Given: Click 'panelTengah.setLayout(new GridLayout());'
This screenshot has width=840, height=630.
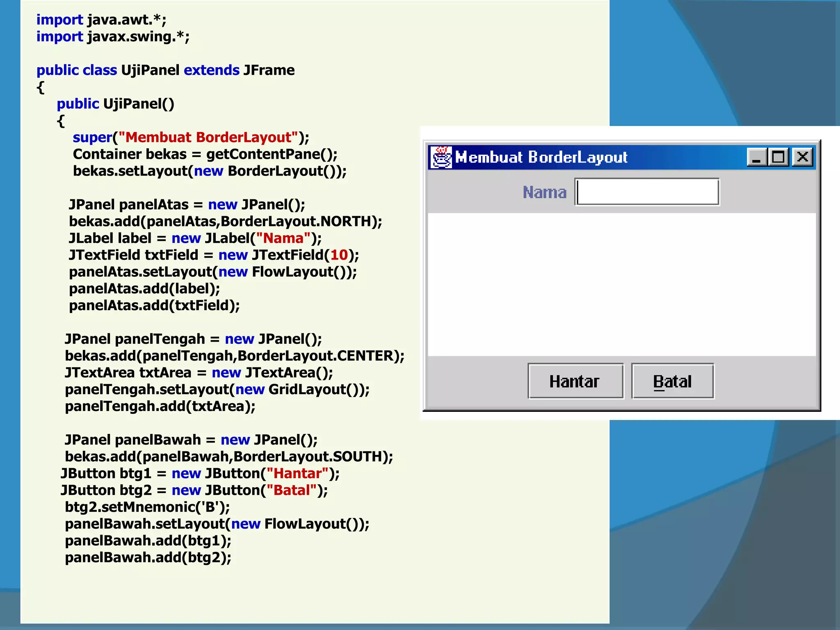Looking at the screenshot, I should coord(217,390).
